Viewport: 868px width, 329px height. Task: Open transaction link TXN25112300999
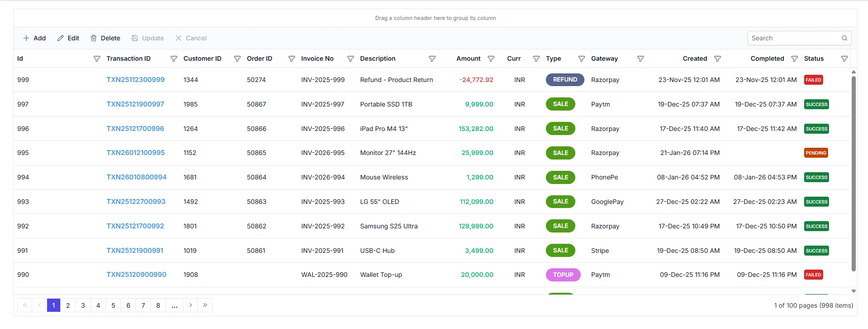point(135,80)
